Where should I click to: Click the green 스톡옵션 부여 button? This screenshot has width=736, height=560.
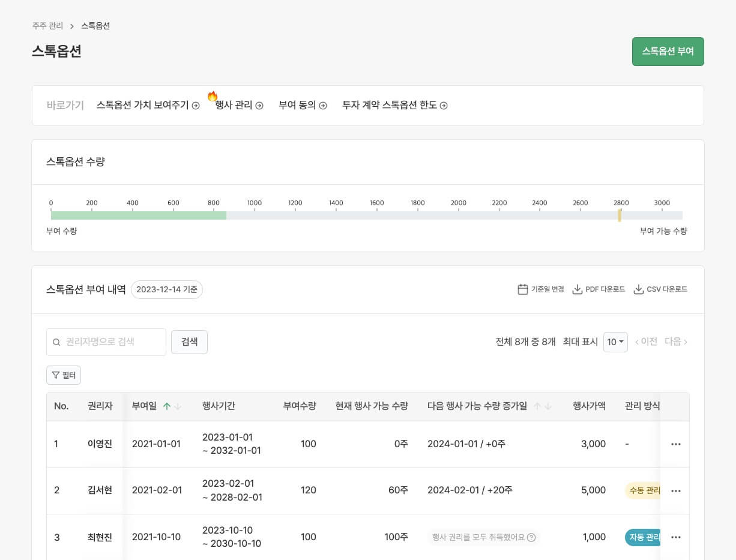coord(668,51)
